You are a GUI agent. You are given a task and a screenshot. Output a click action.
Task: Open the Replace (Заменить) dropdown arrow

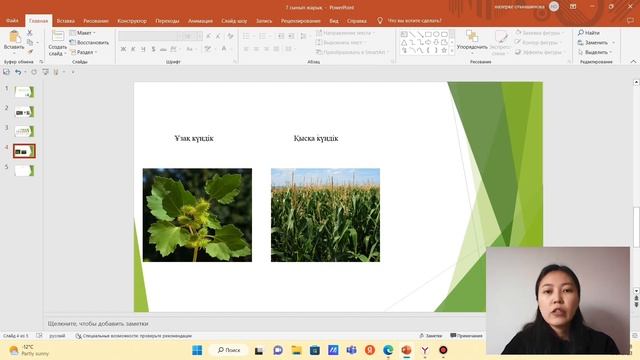pyautogui.click(x=613, y=42)
